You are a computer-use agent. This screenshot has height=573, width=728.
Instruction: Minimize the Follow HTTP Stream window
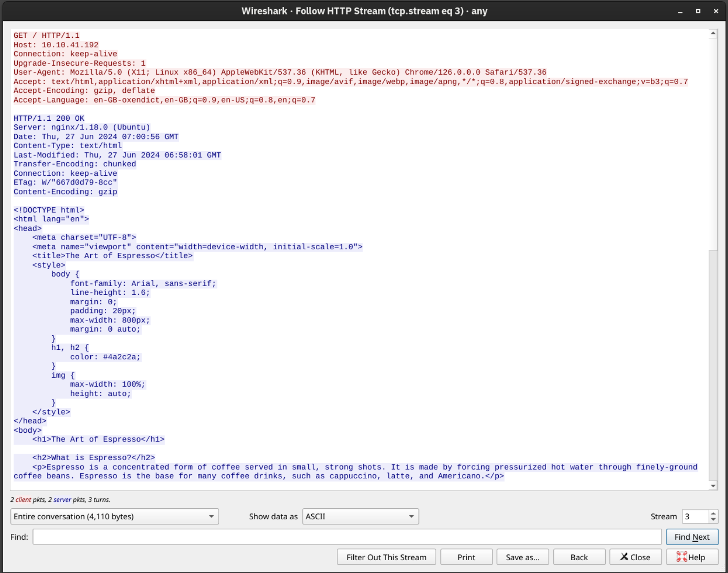pos(680,11)
